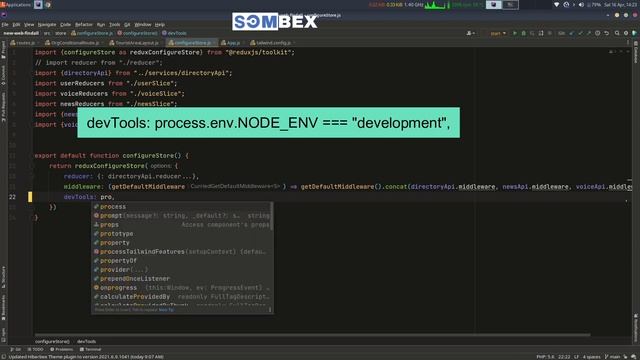Click the '4 spaces' indent setting

[x=591, y=357]
